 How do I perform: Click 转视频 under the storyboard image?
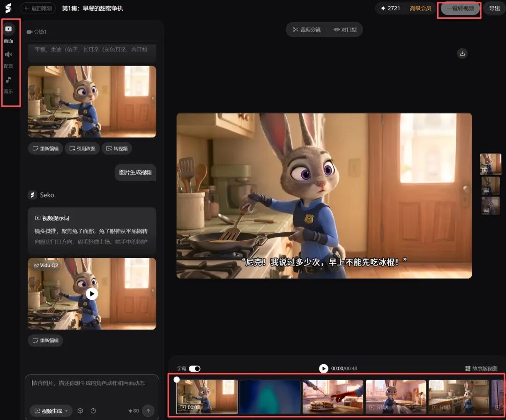coord(116,148)
